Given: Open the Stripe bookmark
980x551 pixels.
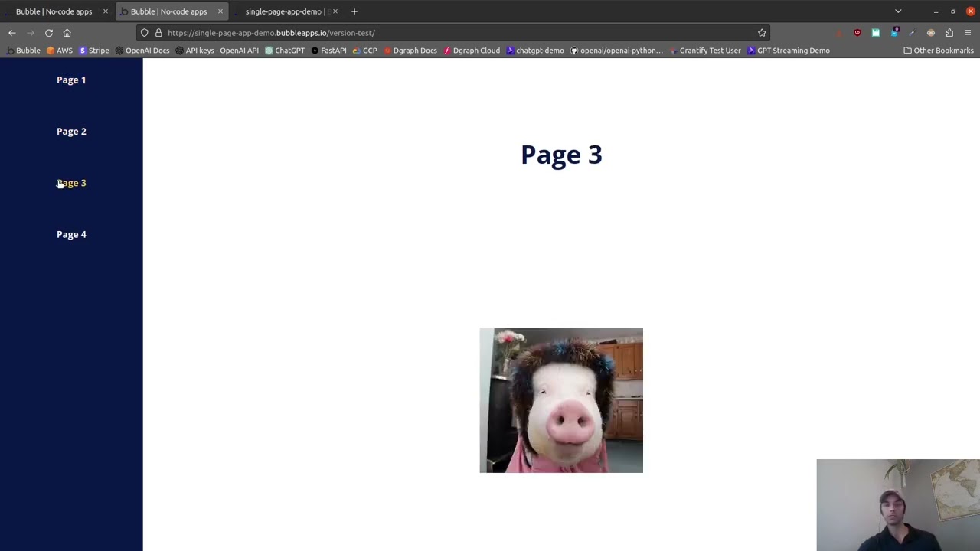Looking at the screenshot, I should (94, 51).
